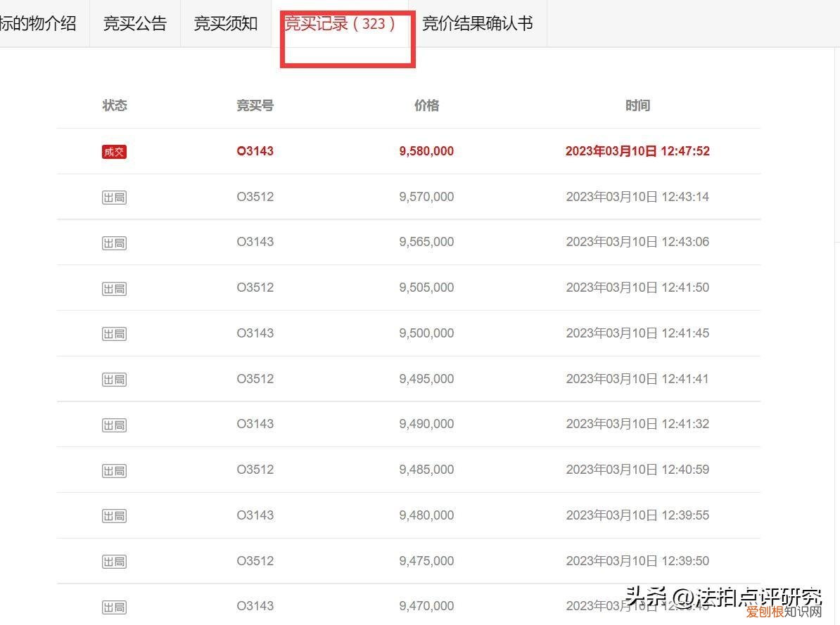The height and width of the screenshot is (625, 840).
Task: Click the 时间 column header
Action: pyautogui.click(x=637, y=105)
